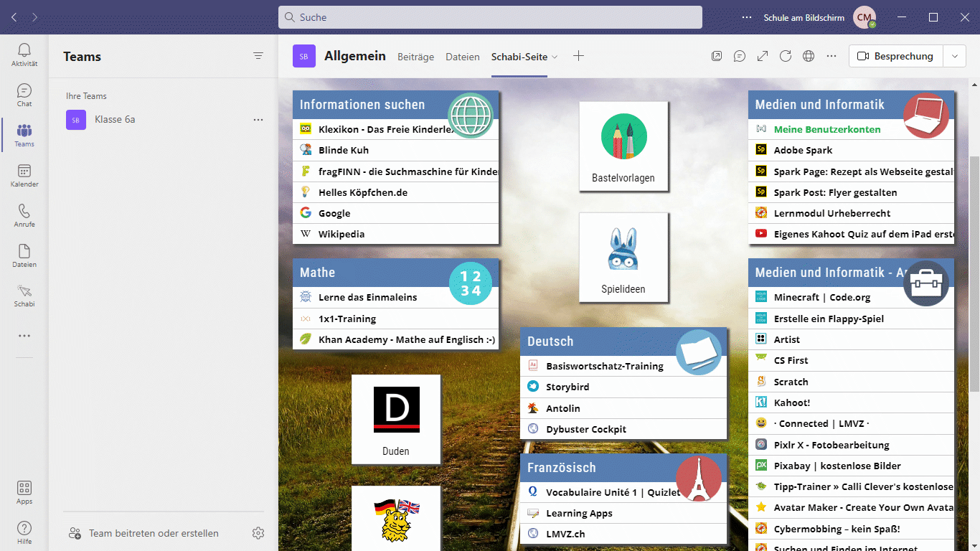Screen dimensions: 980x551
Task: Add a new tab with plus icon
Action: pos(579,56)
